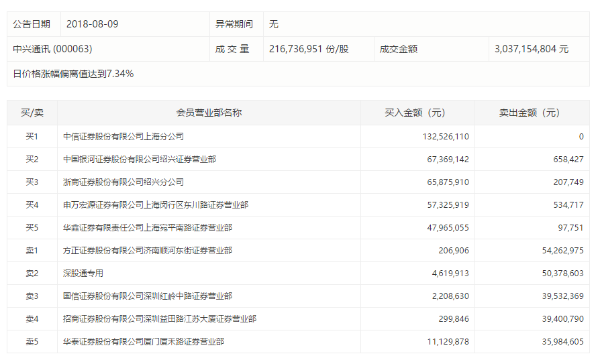The image size is (600, 364).
Task: Click 招商证券深圳益田路江苏大厦证券营业部
Action: [x=159, y=319]
